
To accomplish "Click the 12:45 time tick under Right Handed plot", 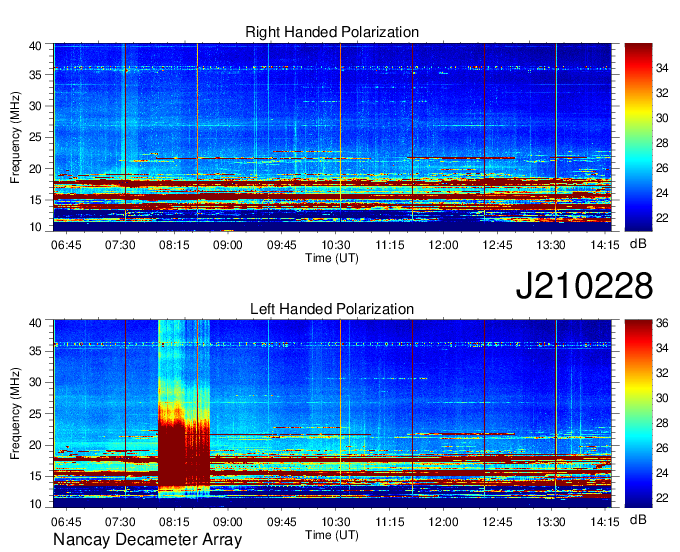I will coord(497,245).
